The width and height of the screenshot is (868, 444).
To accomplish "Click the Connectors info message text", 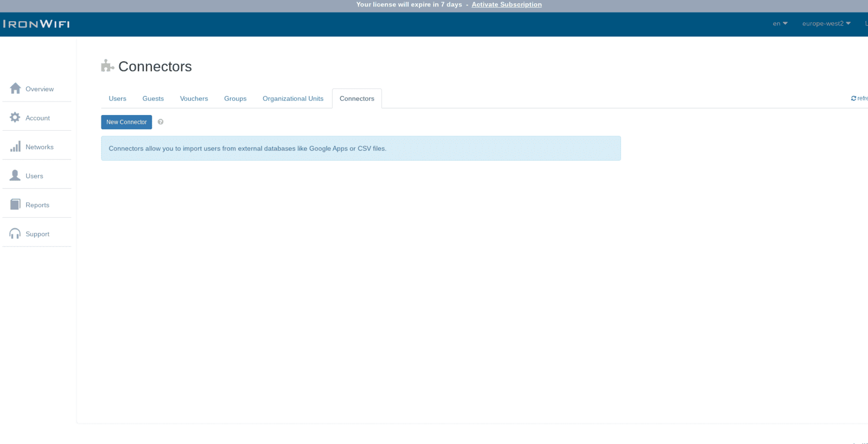I will coord(247,148).
